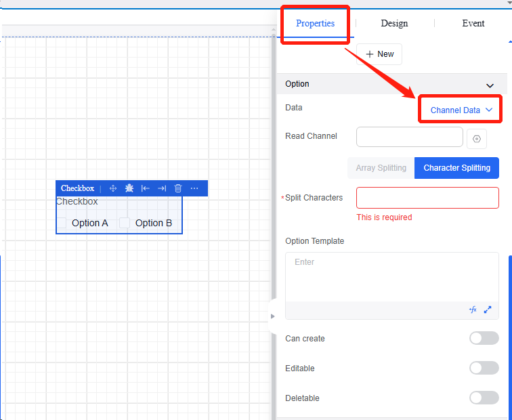512x420 pixels.
Task: Click the align-right arrow icon in Checkbox toolbar
Action: coord(162,188)
